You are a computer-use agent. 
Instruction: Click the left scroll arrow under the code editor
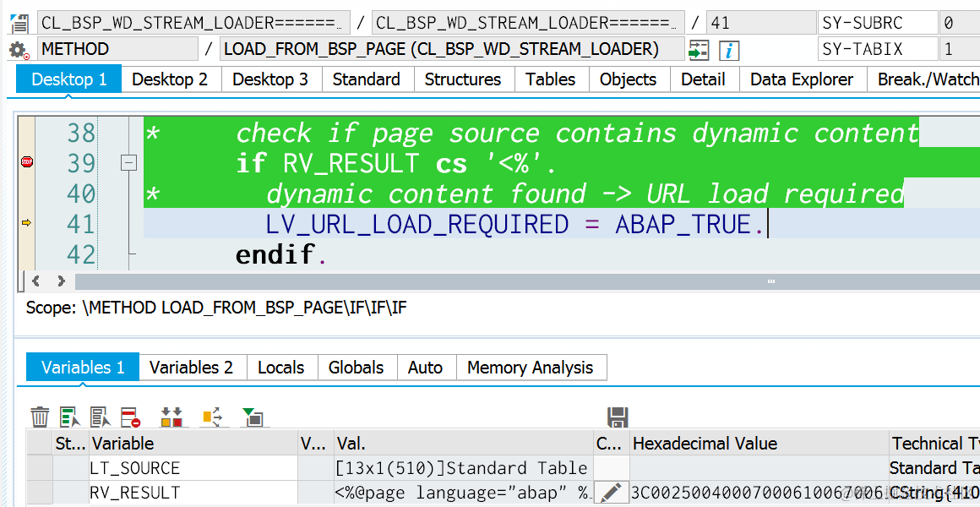36,281
